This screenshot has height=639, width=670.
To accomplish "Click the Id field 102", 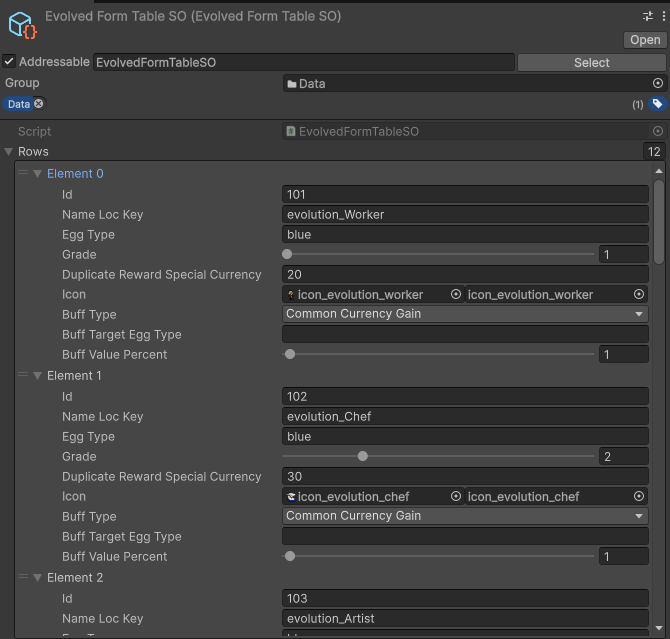I will click(465, 396).
